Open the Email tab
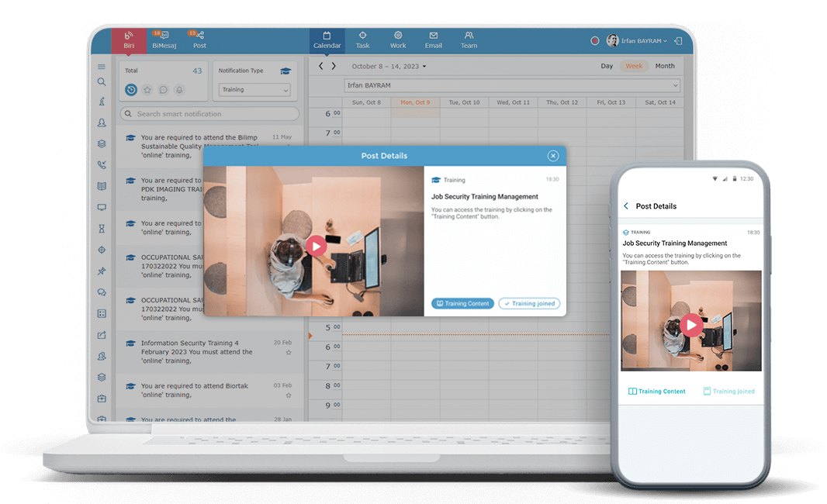The width and height of the screenshot is (827, 504). tap(433, 40)
